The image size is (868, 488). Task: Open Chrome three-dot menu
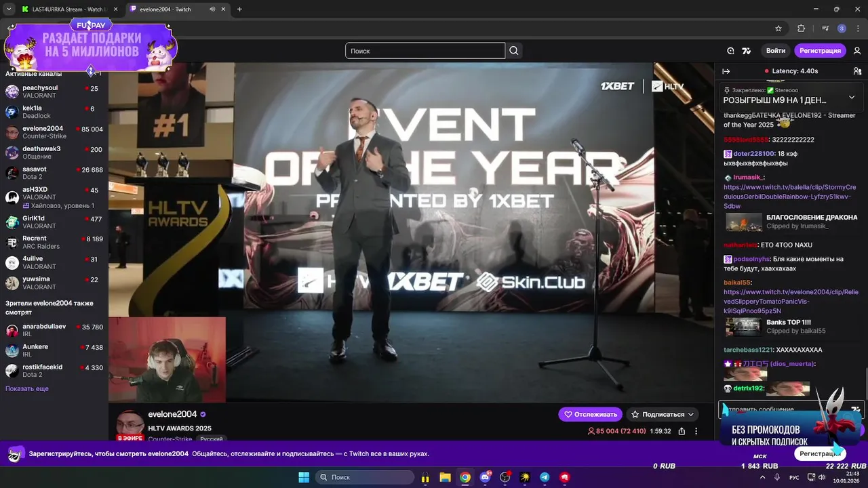pos(857,28)
